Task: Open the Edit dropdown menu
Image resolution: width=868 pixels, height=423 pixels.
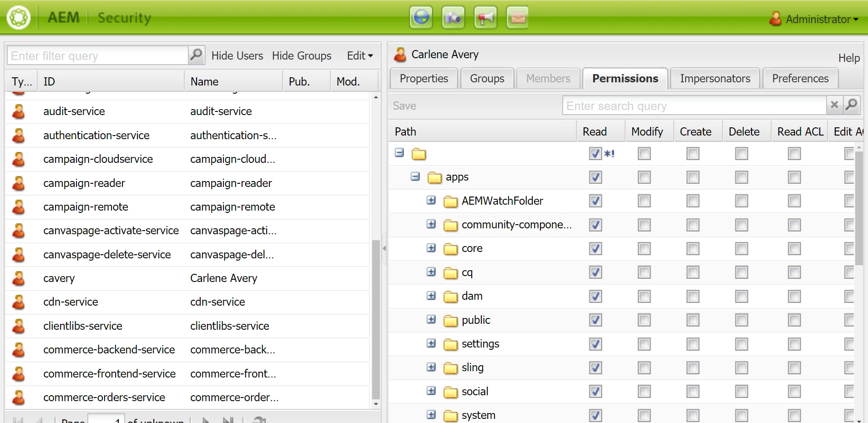Action: click(360, 55)
